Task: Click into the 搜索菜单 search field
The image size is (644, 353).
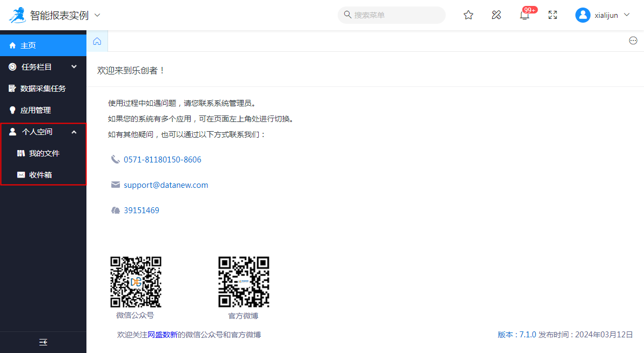Action: click(x=394, y=15)
